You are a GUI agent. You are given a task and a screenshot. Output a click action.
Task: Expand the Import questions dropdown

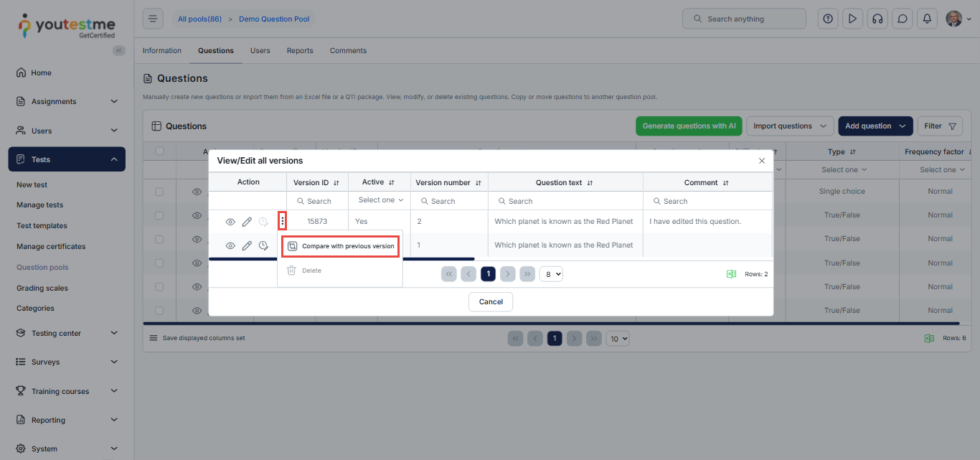coord(790,126)
